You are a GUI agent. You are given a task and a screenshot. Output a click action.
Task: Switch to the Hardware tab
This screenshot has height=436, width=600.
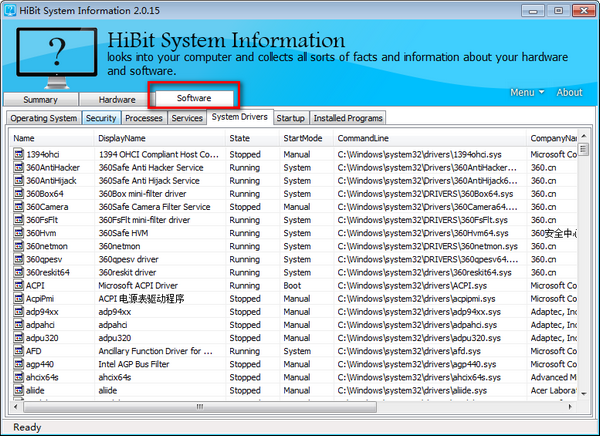116,100
